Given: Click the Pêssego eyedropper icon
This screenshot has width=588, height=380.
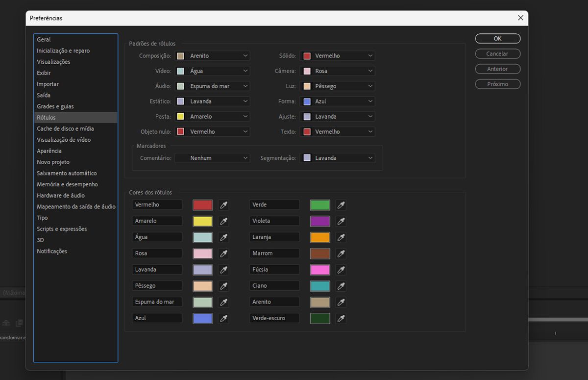Looking at the screenshot, I should point(223,286).
